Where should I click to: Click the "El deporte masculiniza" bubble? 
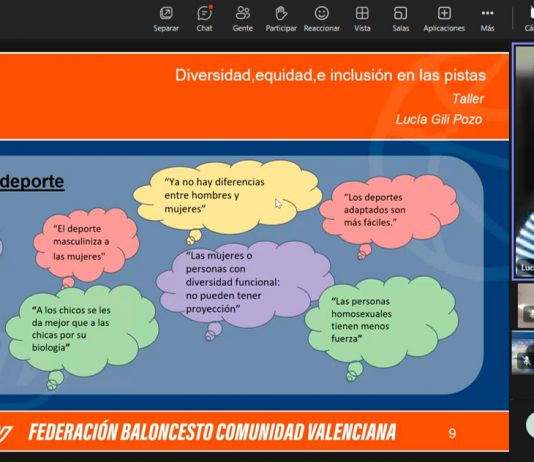pyautogui.click(x=86, y=244)
